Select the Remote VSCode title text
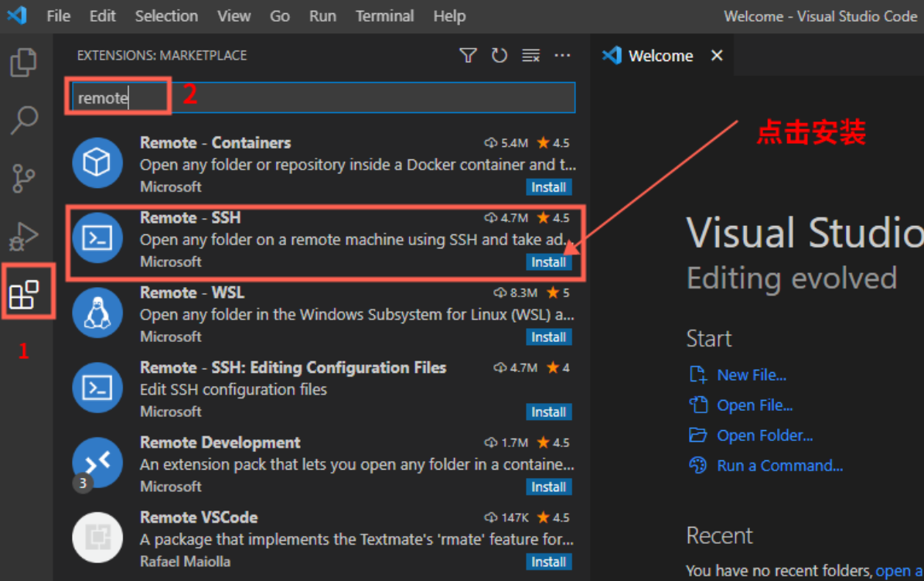Image resolution: width=924 pixels, height=581 pixels. pos(199,518)
